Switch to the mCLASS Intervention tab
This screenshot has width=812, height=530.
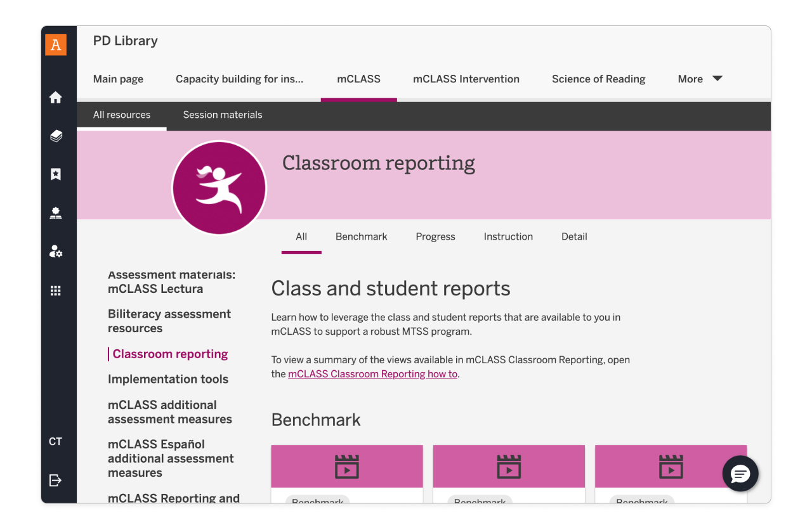point(466,79)
